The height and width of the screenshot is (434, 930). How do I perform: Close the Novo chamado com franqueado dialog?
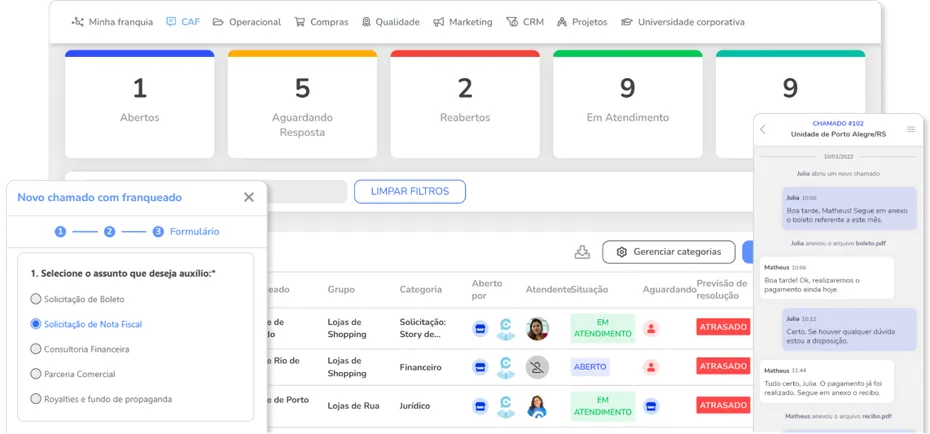249,197
